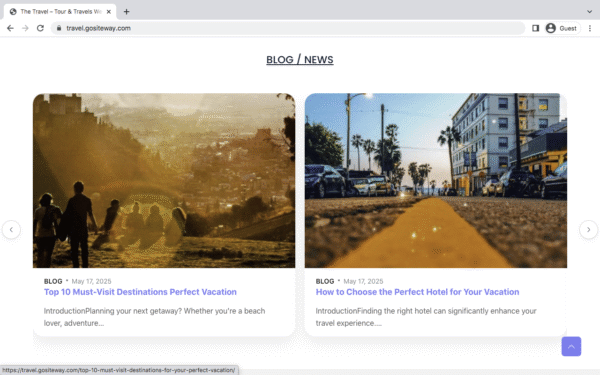
Task: Open How to Choose the Perfect Hotel article
Action: [x=417, y=292]
